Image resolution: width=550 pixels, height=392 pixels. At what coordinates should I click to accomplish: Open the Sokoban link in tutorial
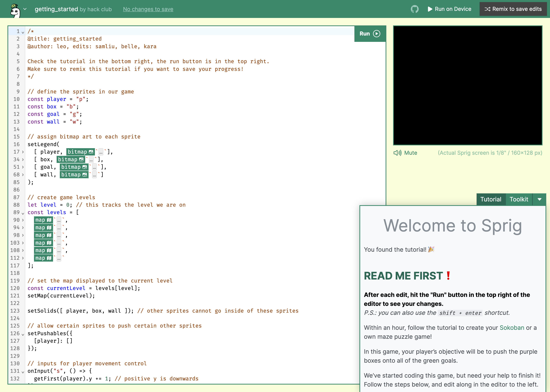point(512,328)
